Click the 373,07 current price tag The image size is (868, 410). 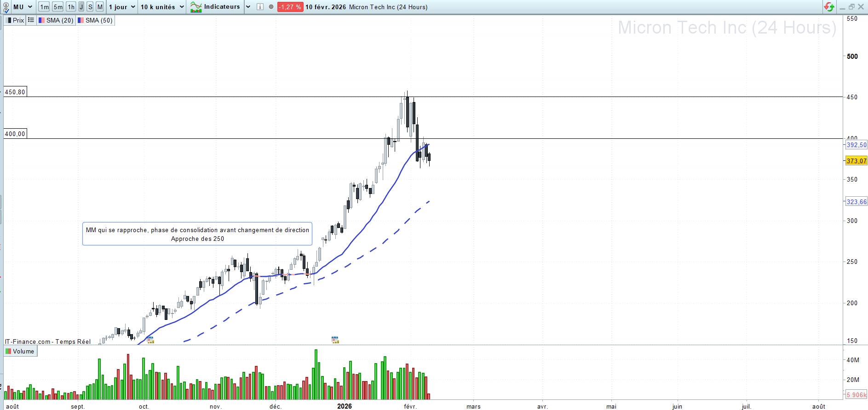coord(857,161)
